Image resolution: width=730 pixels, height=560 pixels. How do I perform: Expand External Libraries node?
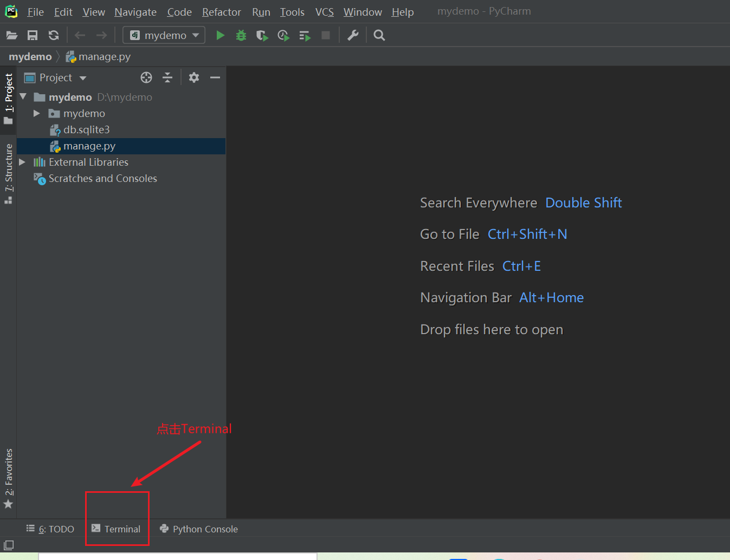point(22,162)
